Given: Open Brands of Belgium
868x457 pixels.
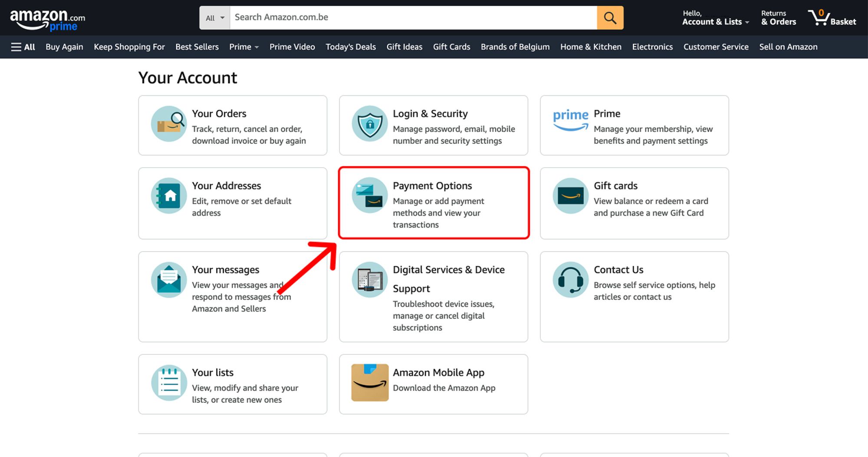Looking at the screenshot, I should pyautogui.click(x=515, y=47).
